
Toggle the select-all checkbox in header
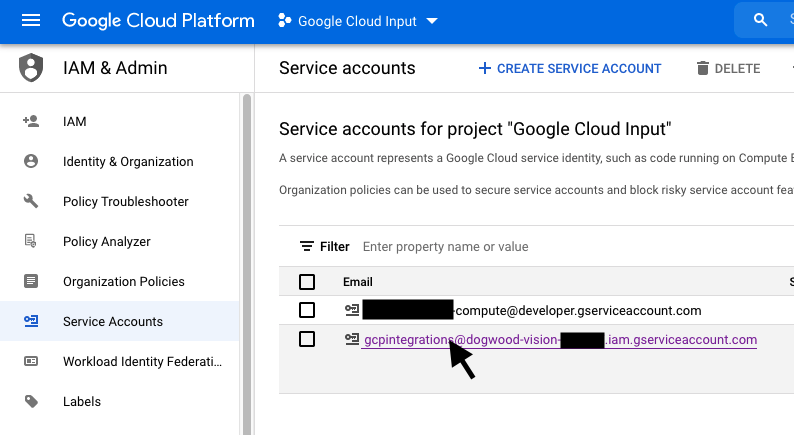307,282
